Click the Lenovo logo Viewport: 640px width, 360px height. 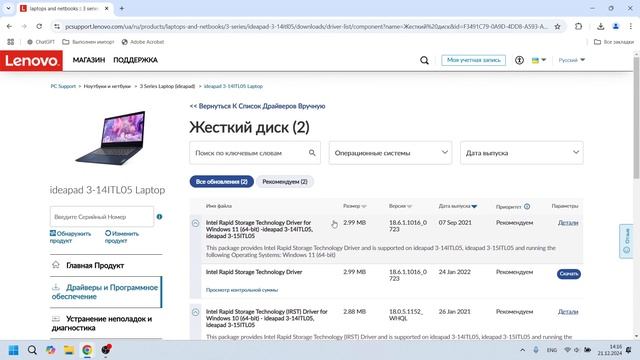31,60
